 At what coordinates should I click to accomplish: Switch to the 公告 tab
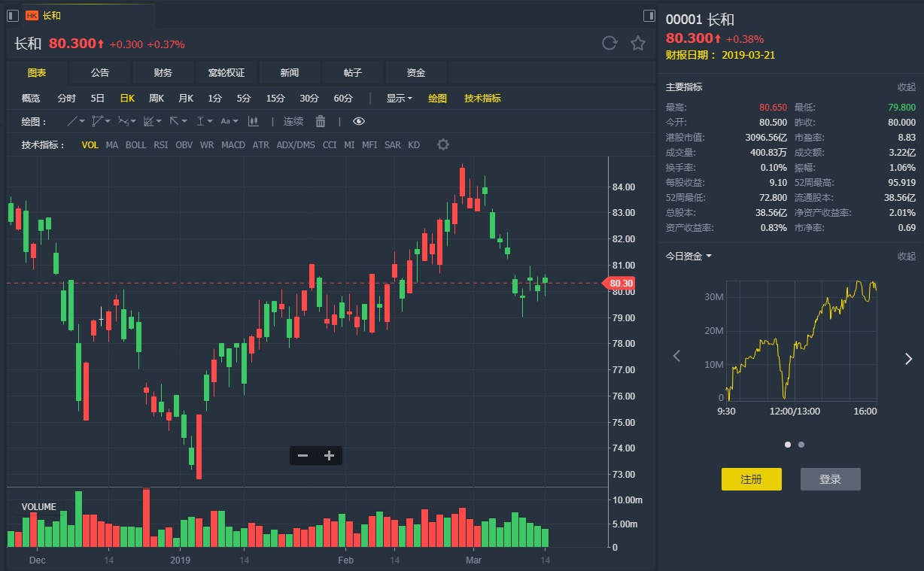click(100, 73)
